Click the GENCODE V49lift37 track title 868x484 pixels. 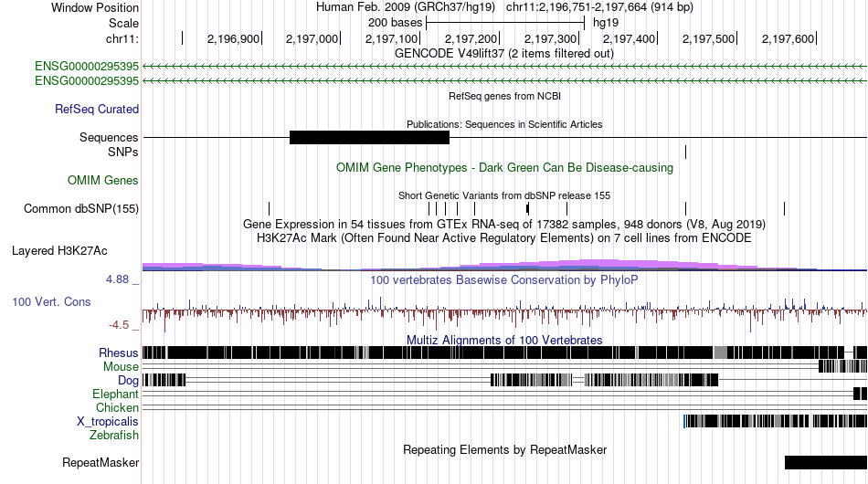coord(504,54)
